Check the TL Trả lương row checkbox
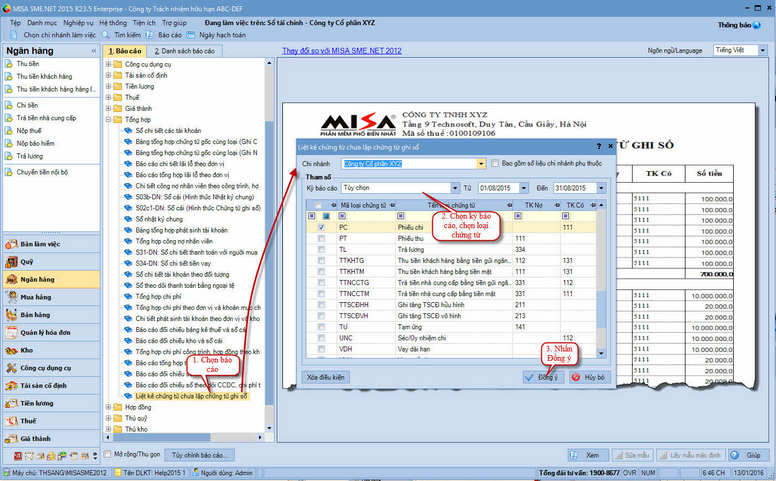This screenshot has width=776, height=481. click(x=321, y=249)
